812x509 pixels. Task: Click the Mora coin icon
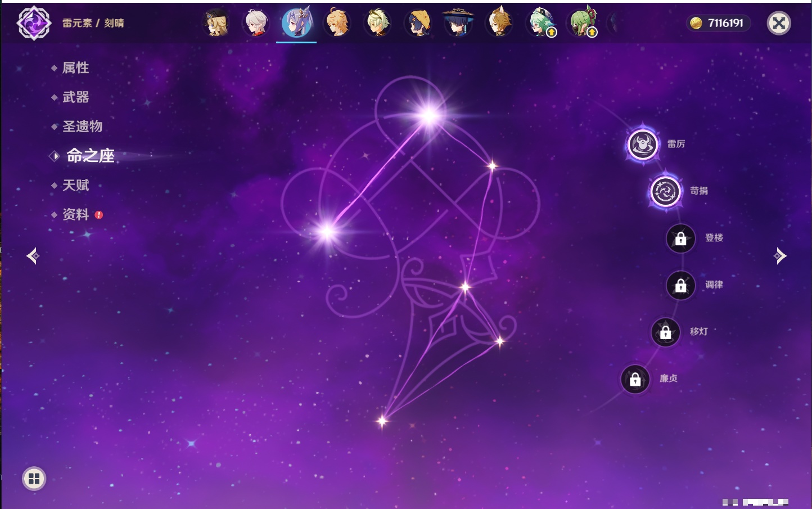[x=696, y=23]
